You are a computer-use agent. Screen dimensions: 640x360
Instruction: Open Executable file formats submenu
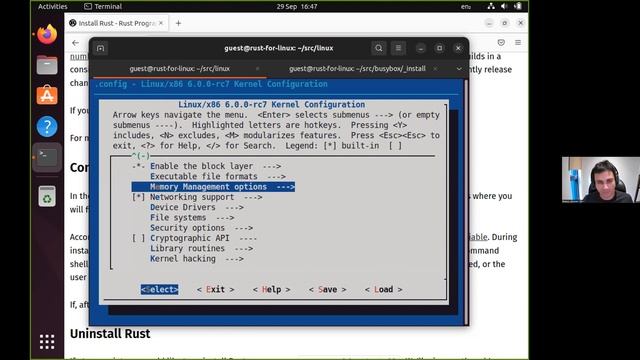[x=218, y=177]
